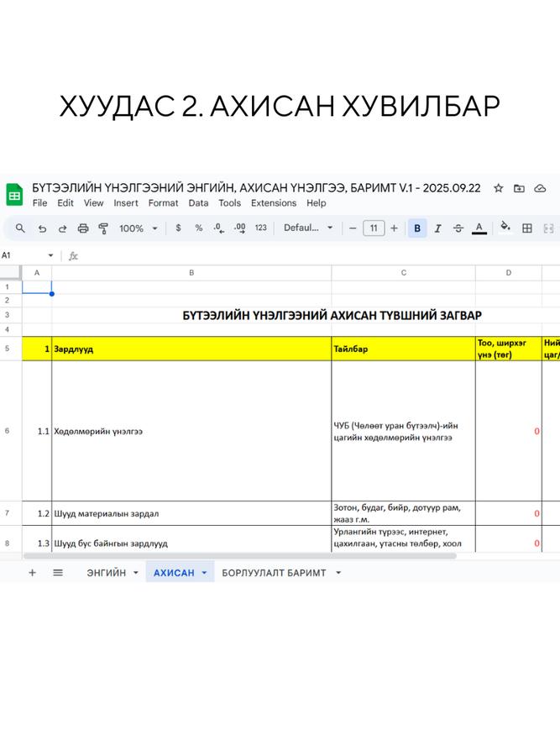Open more number formats 123
Viewport: 560px width, 756px height.
tap(261, 228)
